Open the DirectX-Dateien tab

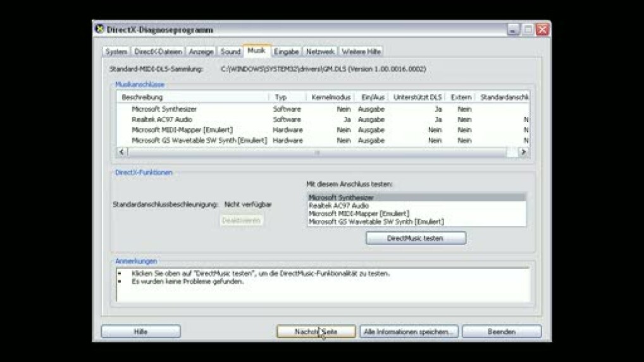coord(158,52)
